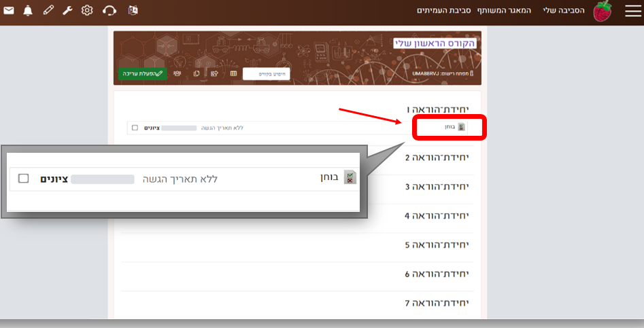Image resolution: width=644 pixels, height=328 pixels.
Task: Open settings with the gear icon
Action: coord(87,10)
